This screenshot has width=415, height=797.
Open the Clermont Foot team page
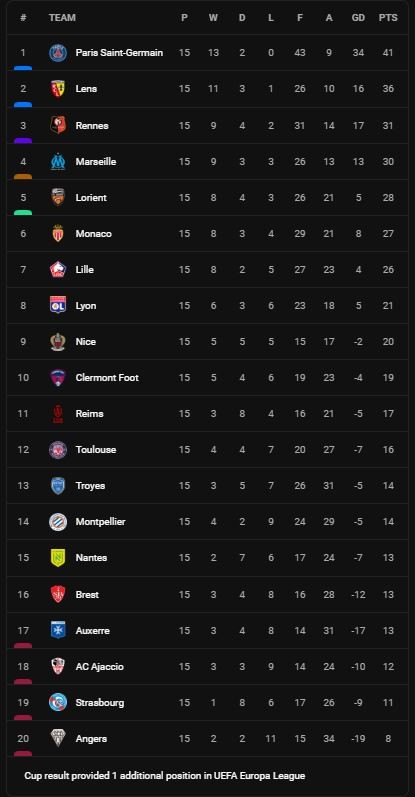(107, 378)
